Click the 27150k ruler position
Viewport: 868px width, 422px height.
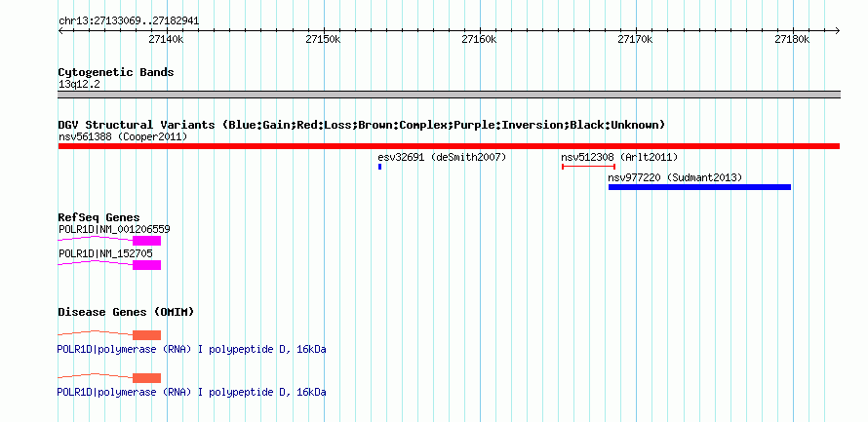(x=323, y=39)
